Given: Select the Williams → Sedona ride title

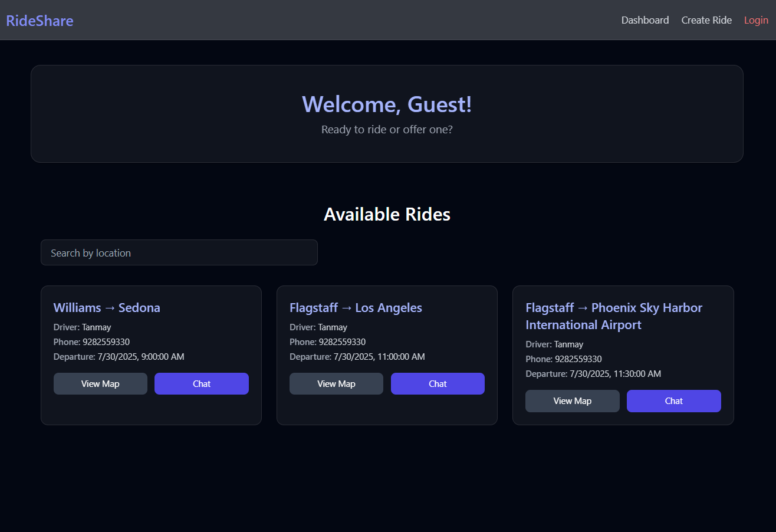Looking at the screenshot, I should point(107,307).
